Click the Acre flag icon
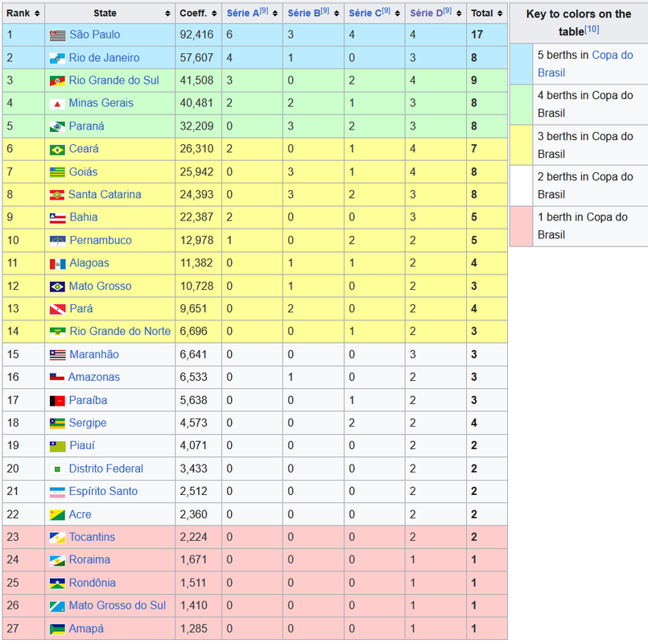This screenshot has height=644, width=648. pos(57,514)
